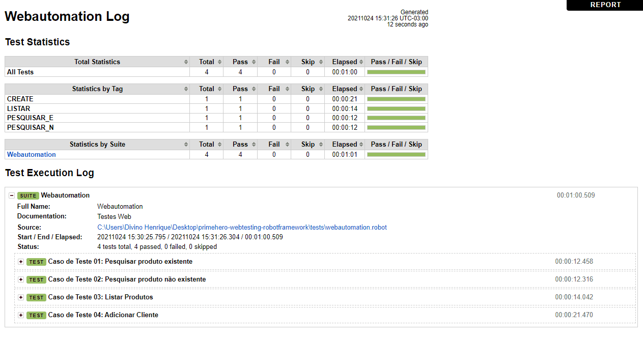Viewport: 643px width, 364px height.
Task: Sort tag statistics by Skip
Action: click(308, 89)
